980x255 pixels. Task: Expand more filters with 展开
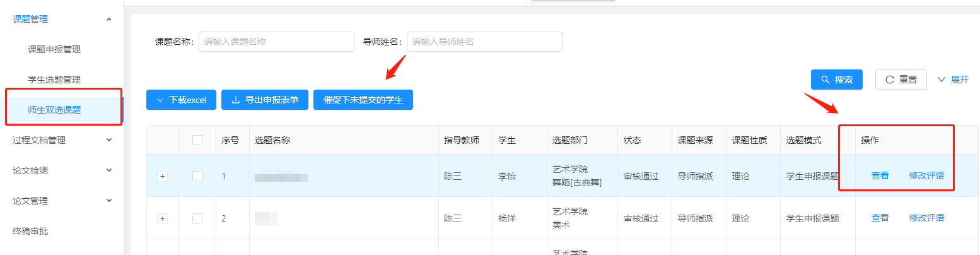point(953,80)
